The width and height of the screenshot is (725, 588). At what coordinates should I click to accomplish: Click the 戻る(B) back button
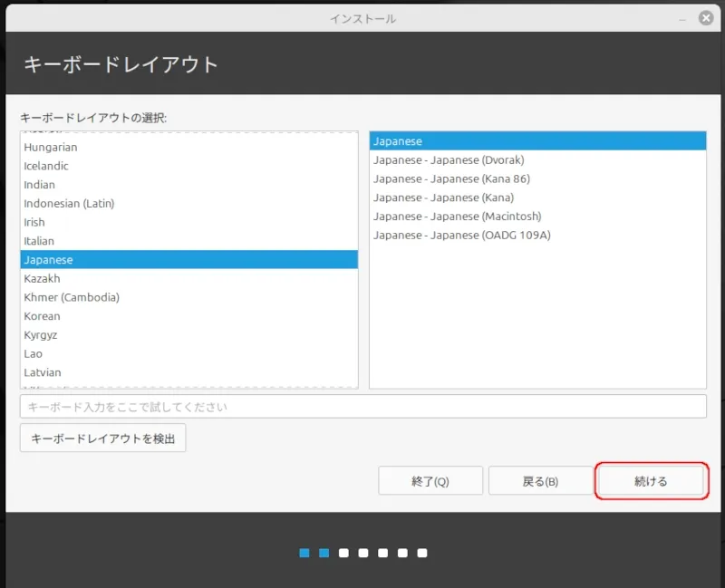[x=540, y=481]
